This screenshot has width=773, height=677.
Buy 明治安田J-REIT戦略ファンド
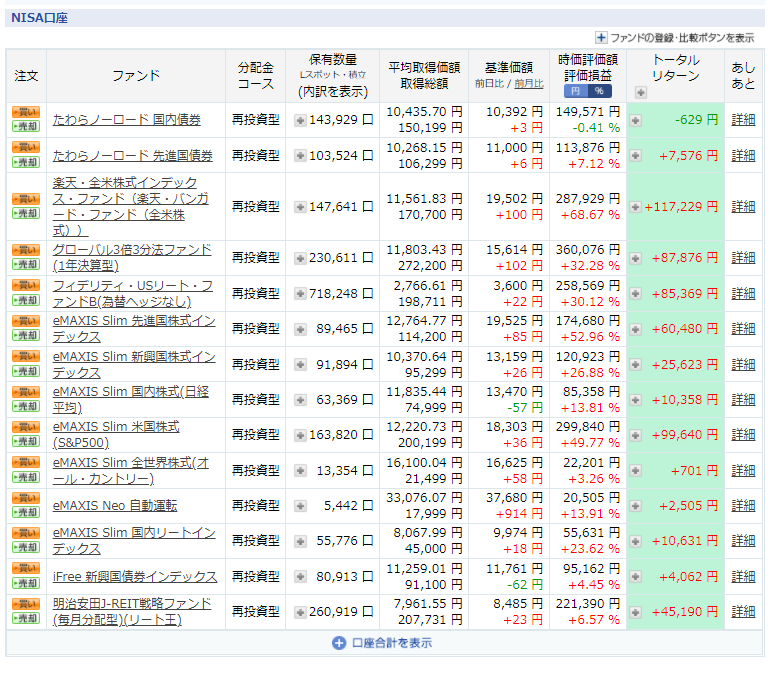[x=26, y=604]
